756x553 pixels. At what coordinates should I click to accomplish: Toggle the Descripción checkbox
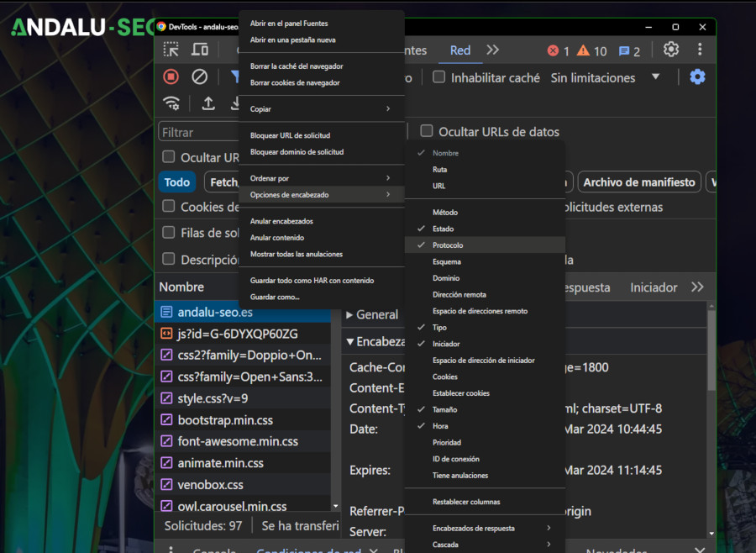169,259
